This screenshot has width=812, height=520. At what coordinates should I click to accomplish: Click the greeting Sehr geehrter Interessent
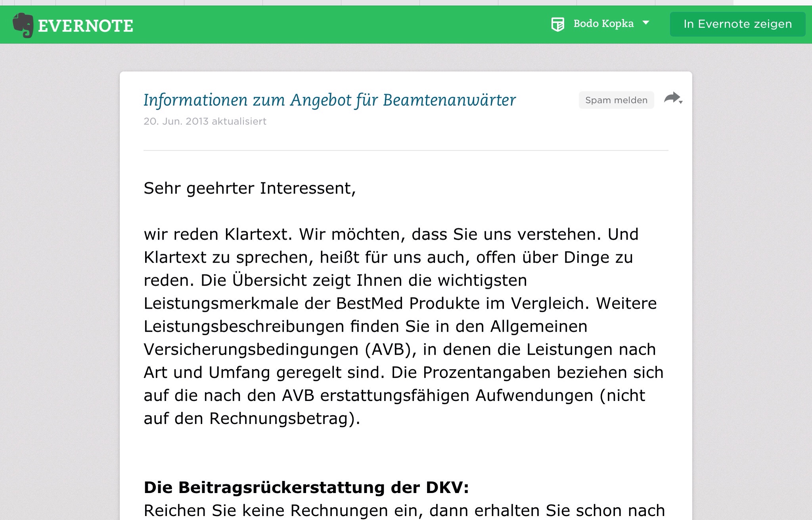(x=250, y=188)
